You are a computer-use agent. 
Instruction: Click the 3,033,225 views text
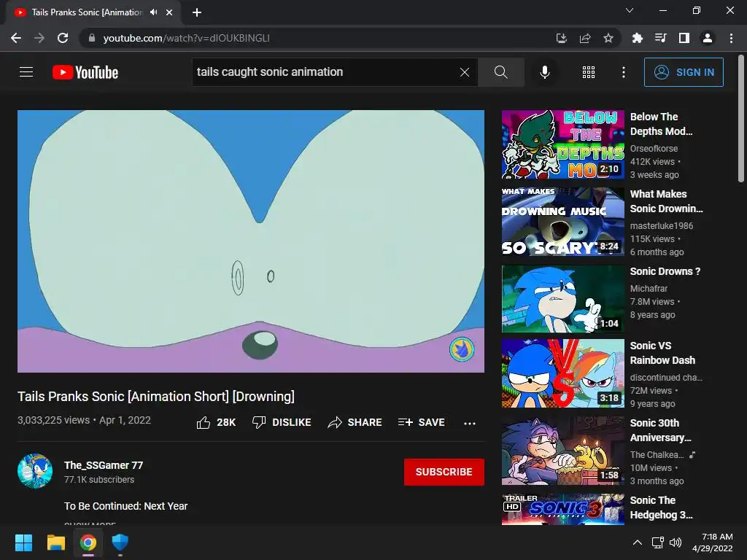(53, 420)
